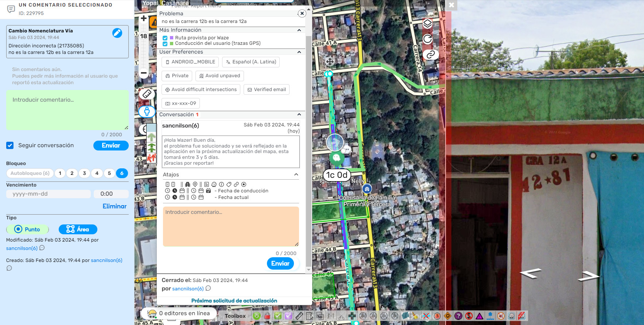Open Próxima solicitud de actualización

pyautogui.click(x=234, y=301)
